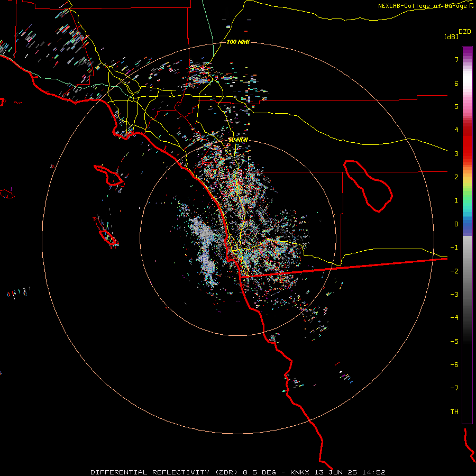Click the TH threshold label on the scale
The height and width of the screenshot is (476, 476).
point(454,412)
